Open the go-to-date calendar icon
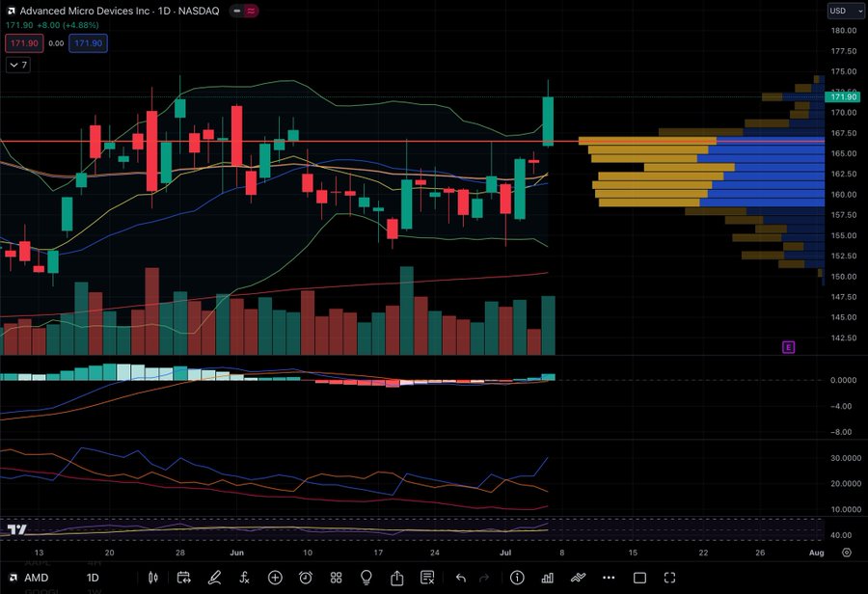Image resolution: width=868 pixels, height=594 pixels. tap(184, 578)
